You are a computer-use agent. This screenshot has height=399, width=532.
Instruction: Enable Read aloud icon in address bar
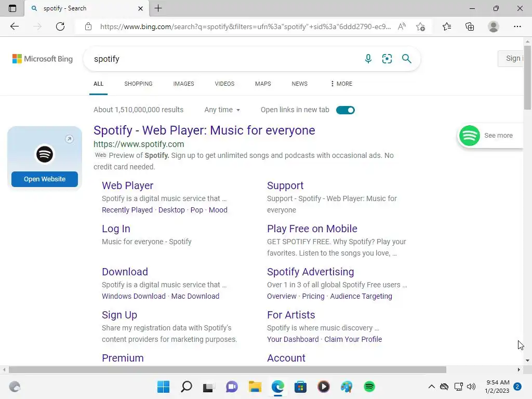[x=402, y=26]
